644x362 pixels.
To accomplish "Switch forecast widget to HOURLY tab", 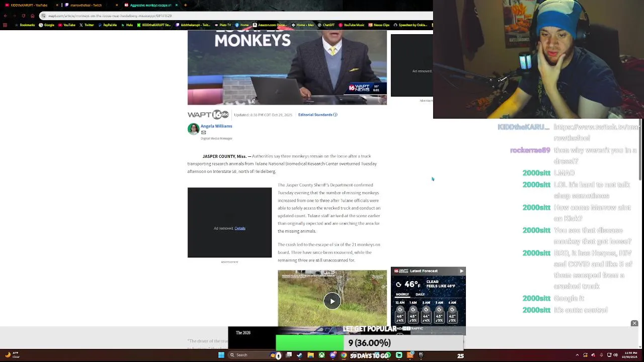I will coord(402,294).
